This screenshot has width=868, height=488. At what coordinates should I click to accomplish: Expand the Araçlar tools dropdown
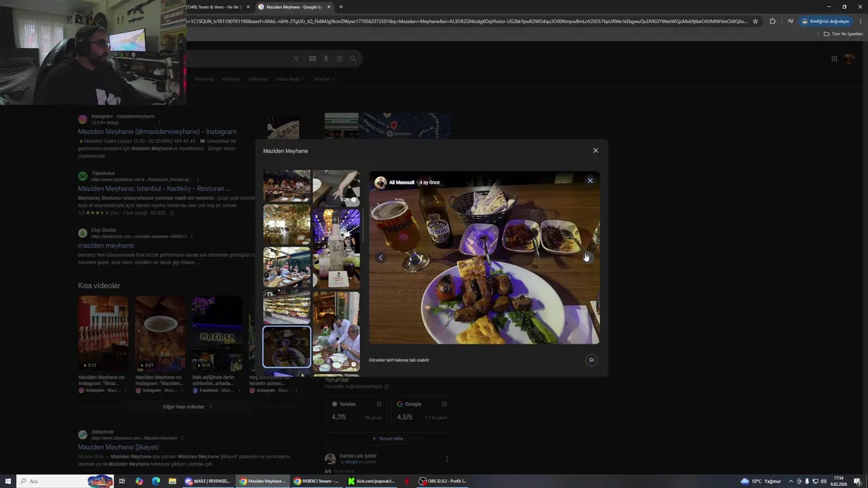[323, 79]
